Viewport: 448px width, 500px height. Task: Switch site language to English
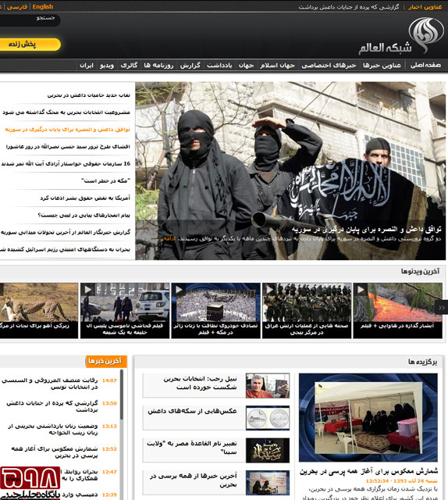point(43,7)
